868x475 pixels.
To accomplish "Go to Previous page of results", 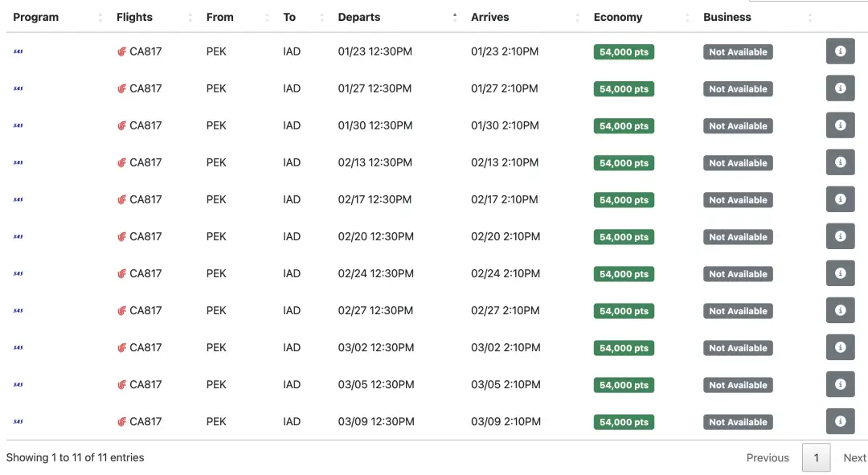I will [x=768, y=458].
